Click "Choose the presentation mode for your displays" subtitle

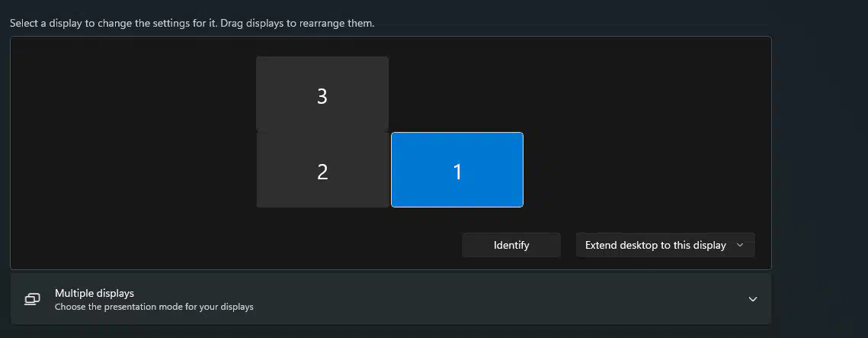coord(154,307)
